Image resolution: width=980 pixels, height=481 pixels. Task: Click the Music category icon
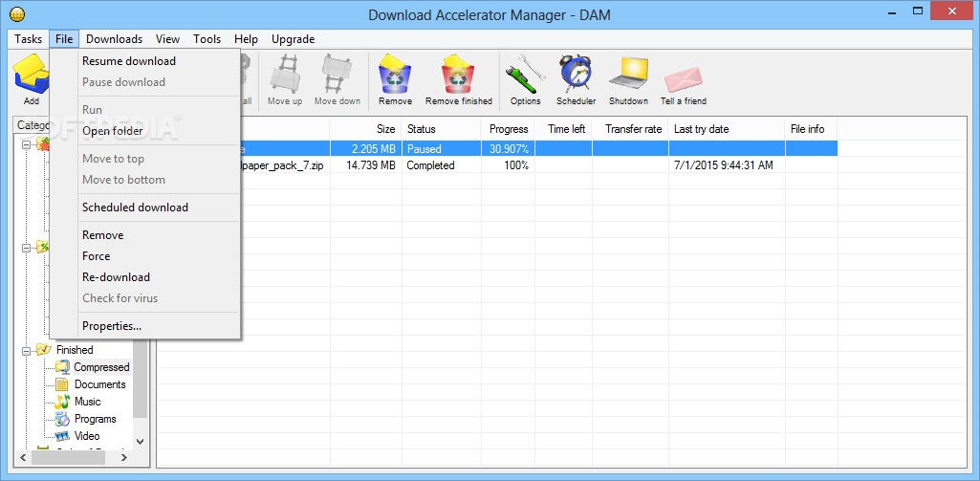62,402
